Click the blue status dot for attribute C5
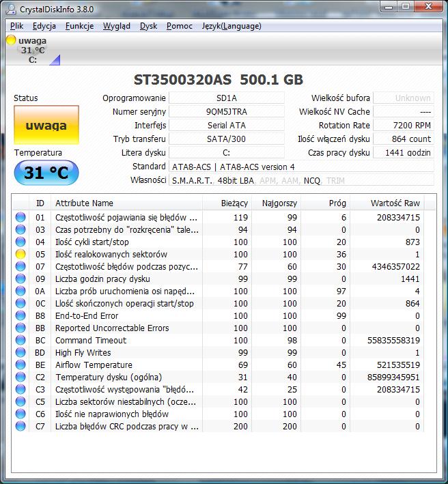 [x=20, y=401]
